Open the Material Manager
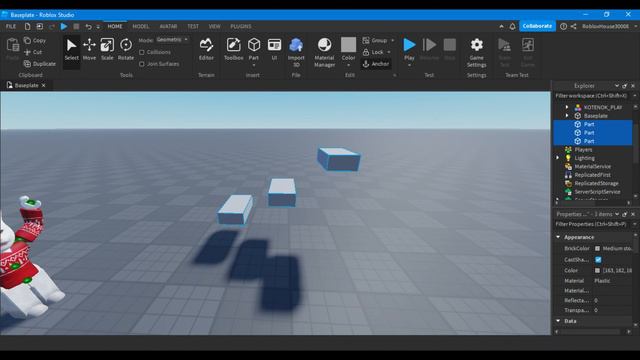Viewport: 640px width, 360px height. pos(324,52)
